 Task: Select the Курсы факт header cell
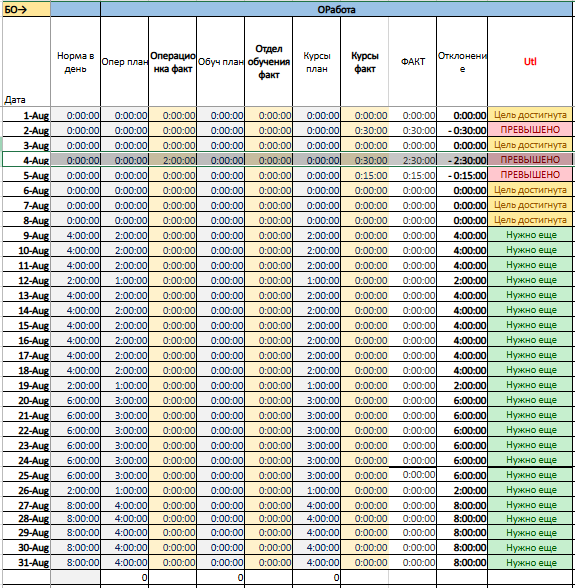click(x=365, y=62)
